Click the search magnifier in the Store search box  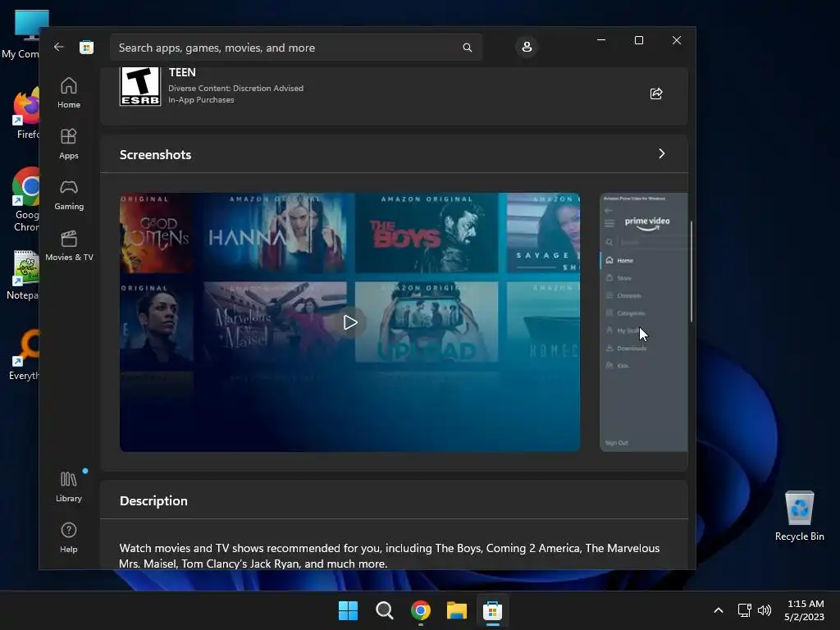pos(467,48)
